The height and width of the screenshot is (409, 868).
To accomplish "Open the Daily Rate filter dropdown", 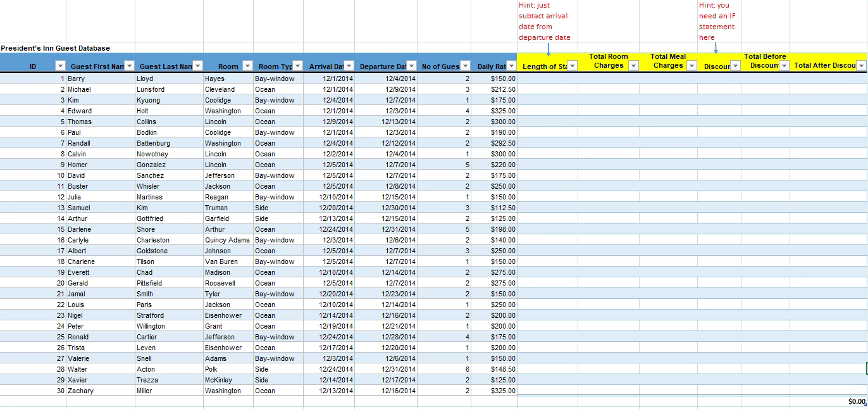I will coord(512,65).
